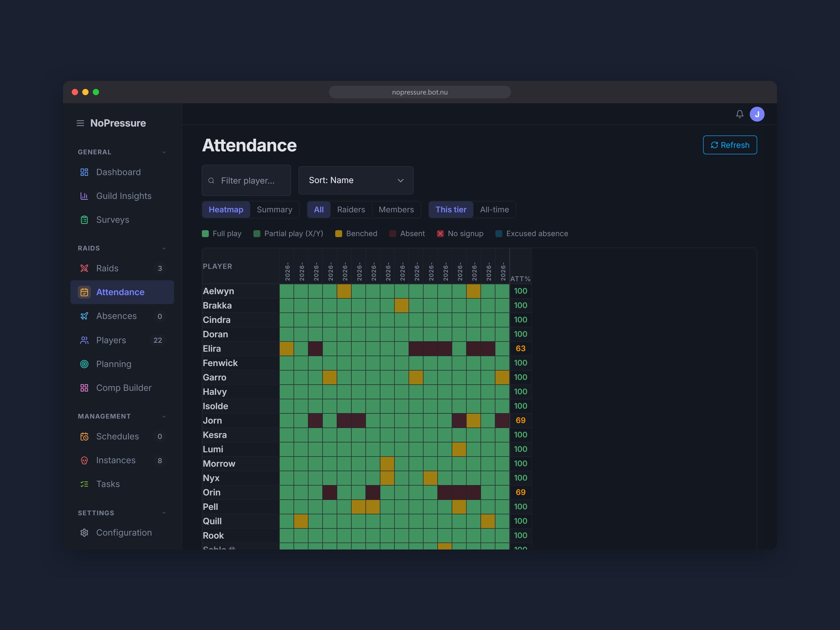Collapse the MANAGEMENT sidebar section
Image resolution: width=840 pixels, height=630 pixels.
pos(164,416)
